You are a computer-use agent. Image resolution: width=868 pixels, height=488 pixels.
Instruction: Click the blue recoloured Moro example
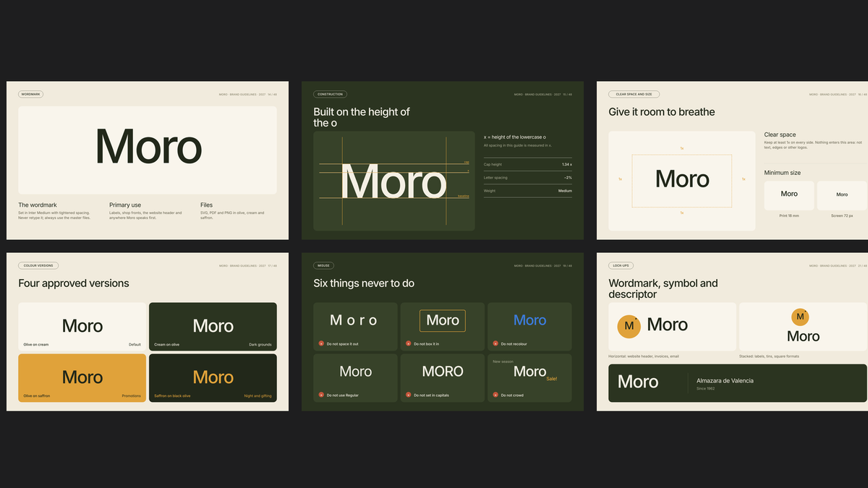coord(529,320)
